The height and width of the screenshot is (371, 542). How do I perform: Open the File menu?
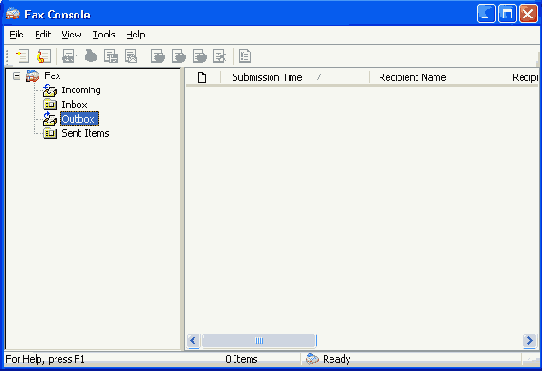click(16, 35)
